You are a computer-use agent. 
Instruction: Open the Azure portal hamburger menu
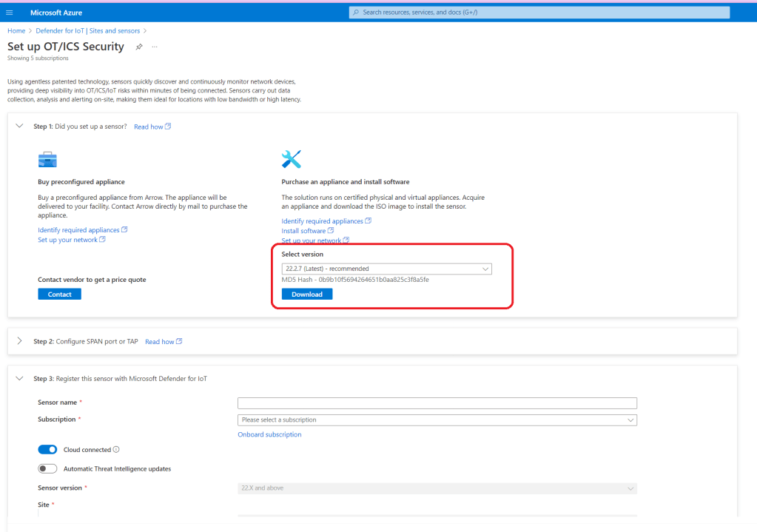pos(10,13)
